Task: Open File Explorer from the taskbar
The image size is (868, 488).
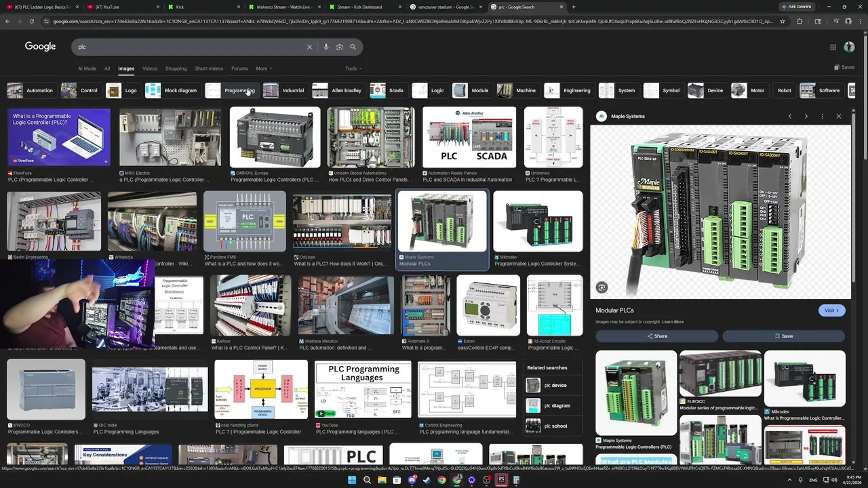Action: click(382, 480)
